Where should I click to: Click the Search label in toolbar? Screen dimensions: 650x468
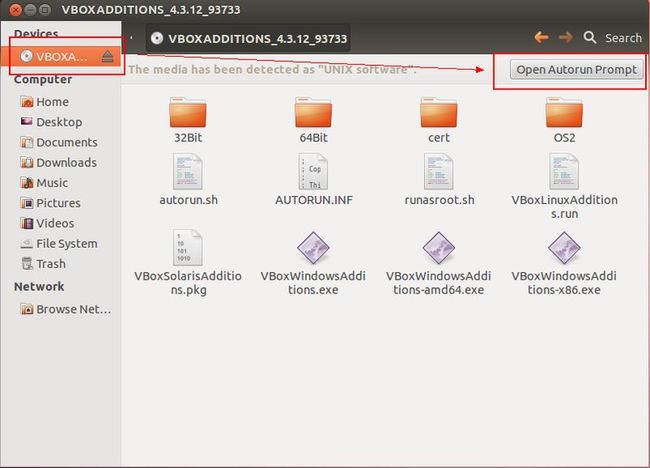tap(623, 38)
